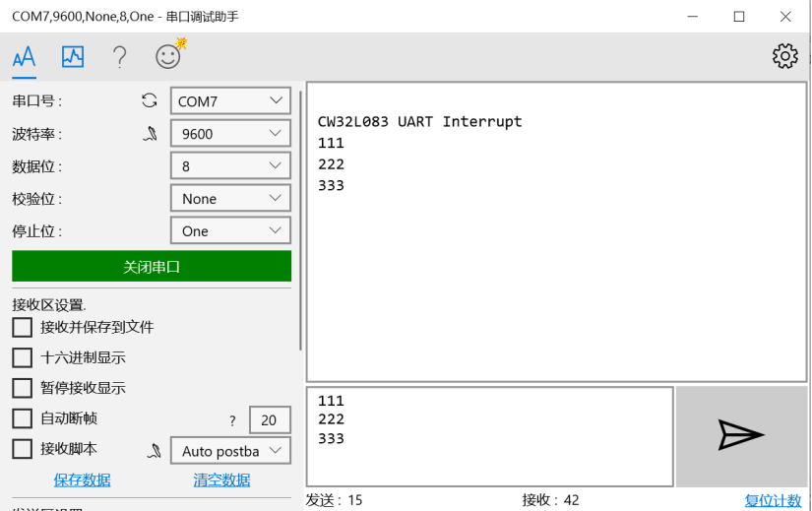Toggle 十六进制显示 checkbox
The width and height of the screenshot is (812, 511).
pyautogui.click(x=22, y=357)
